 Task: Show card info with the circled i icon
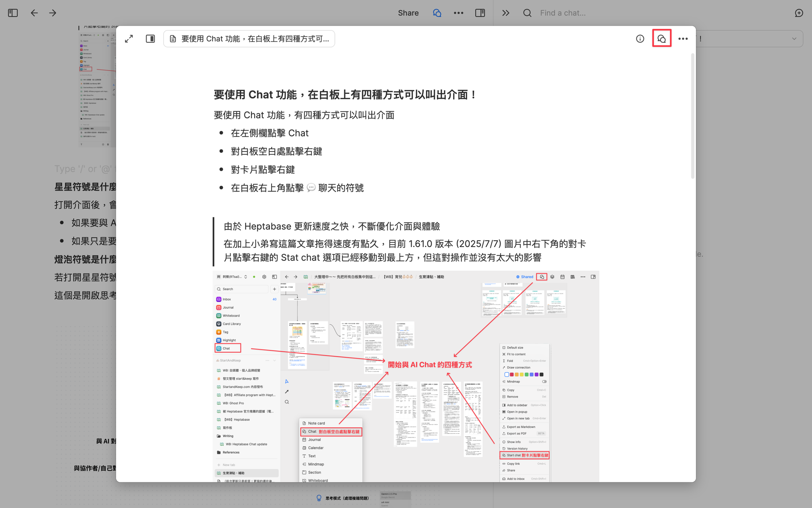(640, 39)
